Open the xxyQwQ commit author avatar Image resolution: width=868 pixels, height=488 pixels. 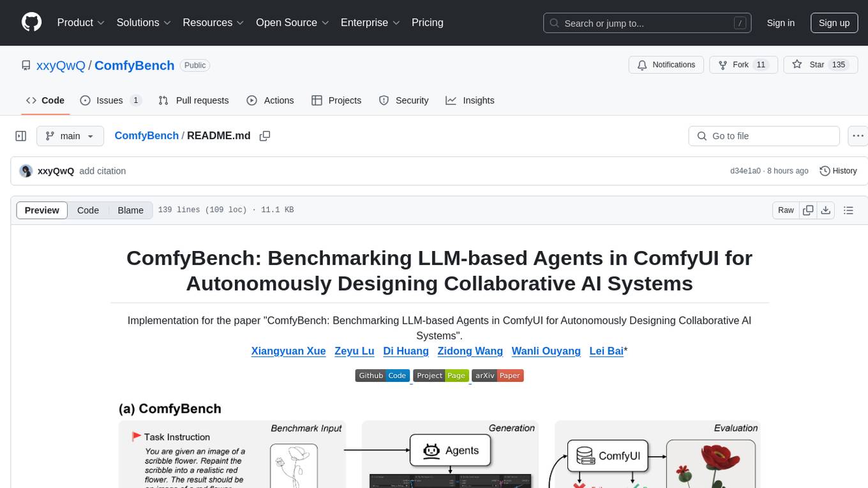26,171
